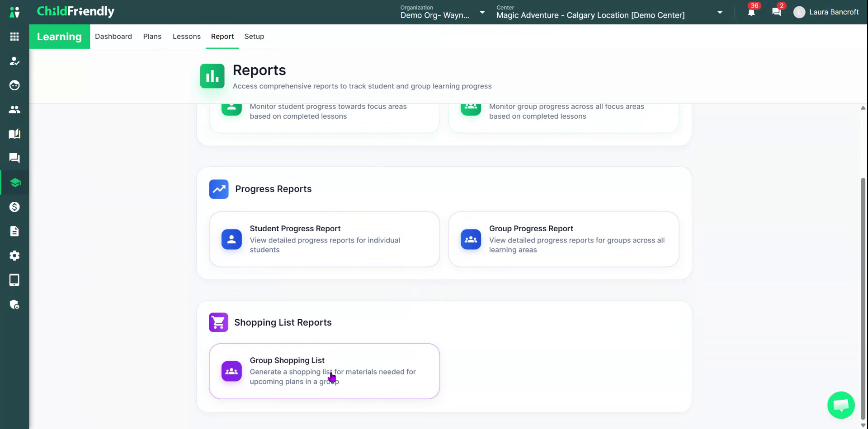Switch to the Setup tab
Image resolution: width=868 pixels, height=429 pixels.
pos(254,37)
